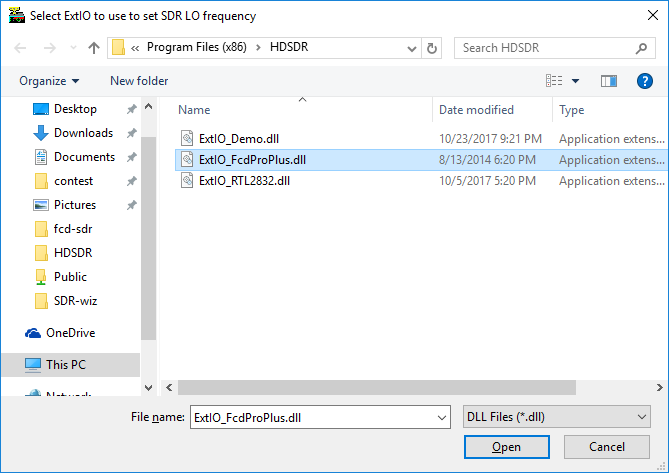669x473 pixels.
Task: Open Desktop in the navigation pane
Action: (75, 109)
